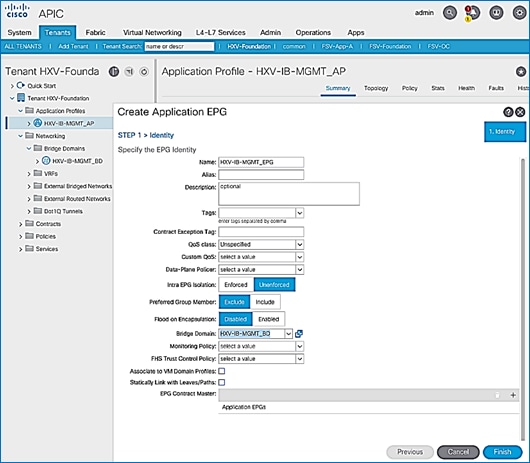Screen dimensions: 530x463
Task: Check Statically Link with Leaves/Paths
Action: [x=222, y=382]
